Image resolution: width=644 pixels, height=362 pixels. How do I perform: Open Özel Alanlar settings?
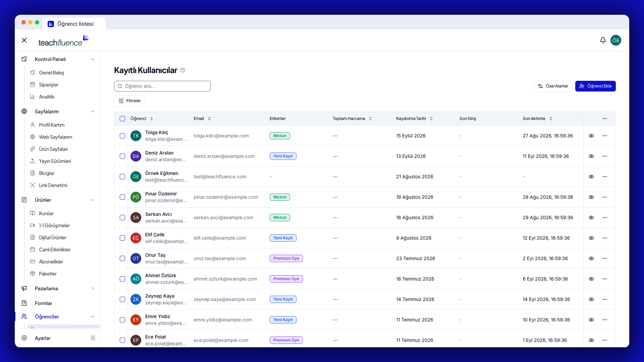point(553,86)
